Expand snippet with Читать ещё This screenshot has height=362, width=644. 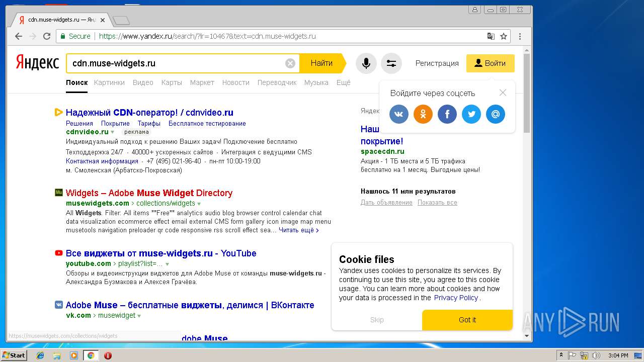299,230
